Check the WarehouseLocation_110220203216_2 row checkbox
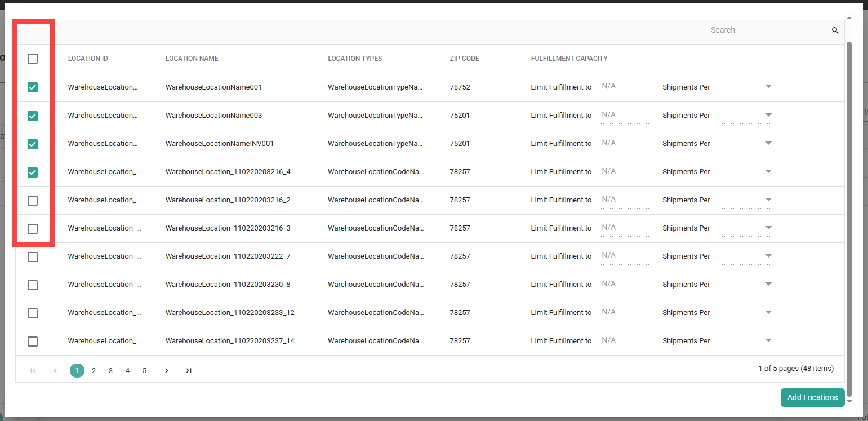 pyautogui.click(x=32, y=200)
